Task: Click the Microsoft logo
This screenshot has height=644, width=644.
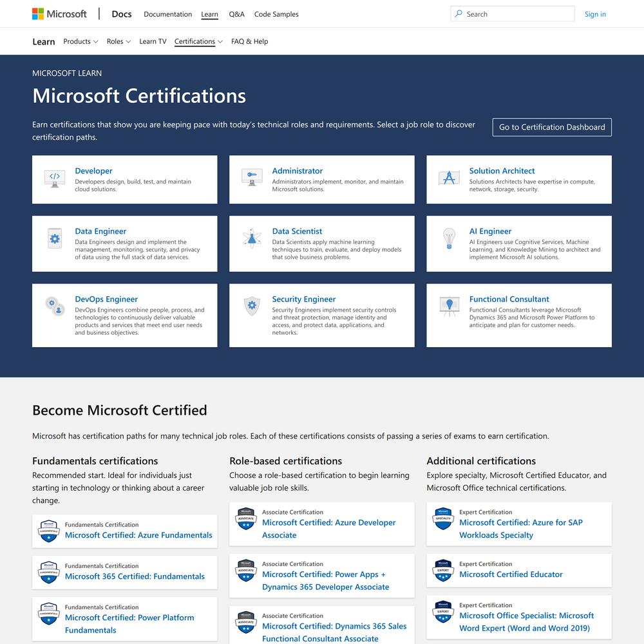Action: (x=59, y=14)
